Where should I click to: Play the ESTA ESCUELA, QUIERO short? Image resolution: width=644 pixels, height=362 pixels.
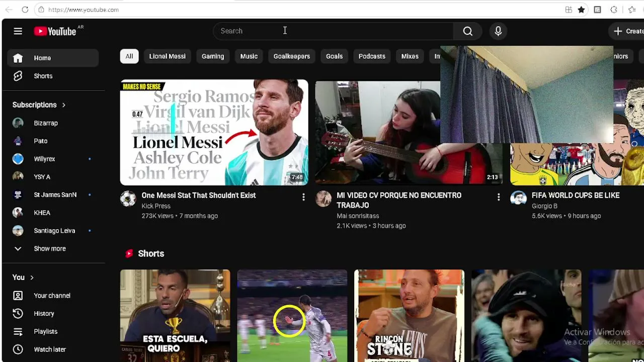coord(175,316)
